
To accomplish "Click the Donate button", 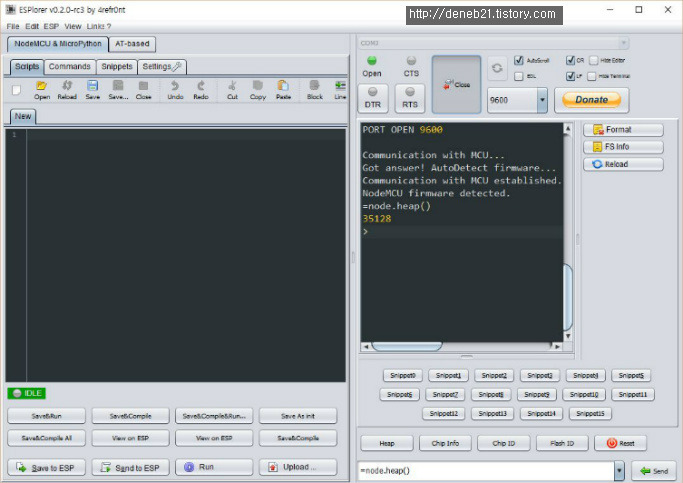I will pyautogui.click(x=591, y=100).
